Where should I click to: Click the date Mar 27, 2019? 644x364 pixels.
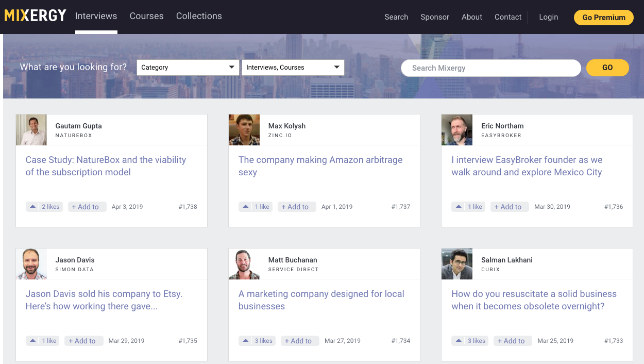(x=342, y=341)
